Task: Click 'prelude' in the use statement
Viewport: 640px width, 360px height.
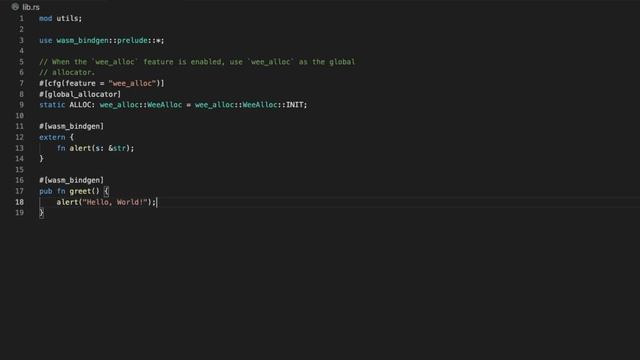Action: pyautogui.click(x=132, y=40)
